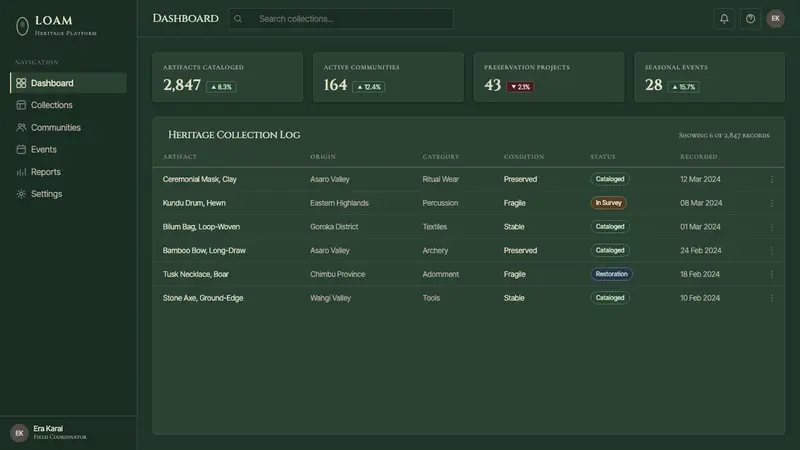Select Stone Axe, Ground-Edge artifact
This screenshot has height=450, width=800.
coord(203,298)
